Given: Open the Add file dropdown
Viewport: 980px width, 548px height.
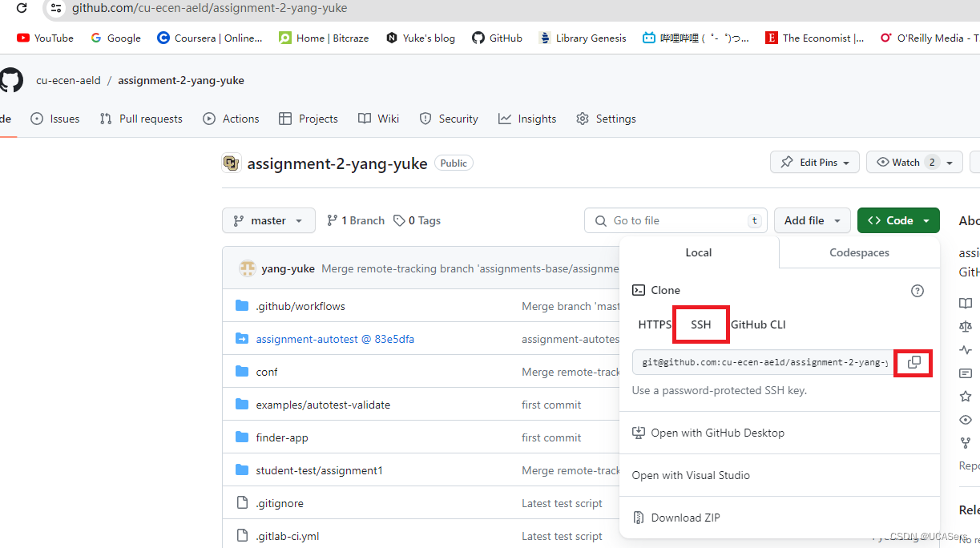Looking at the screenshot, I should point(812,220).
